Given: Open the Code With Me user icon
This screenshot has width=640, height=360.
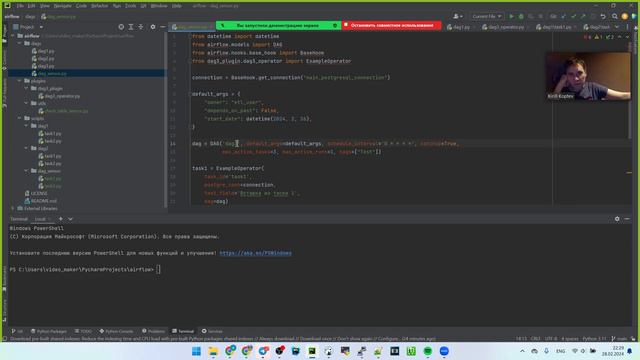Looking at the screenshot, I should (458, 16).
